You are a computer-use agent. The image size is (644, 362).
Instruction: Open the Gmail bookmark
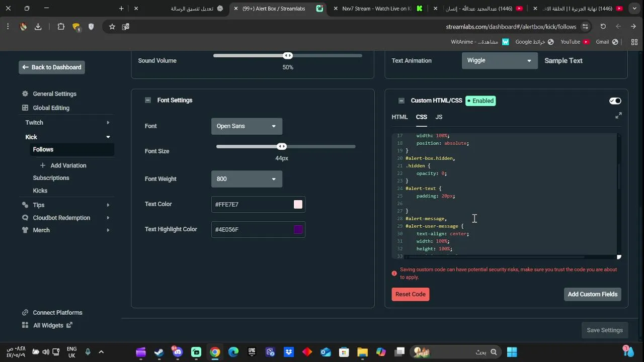(x=607, y=42)
